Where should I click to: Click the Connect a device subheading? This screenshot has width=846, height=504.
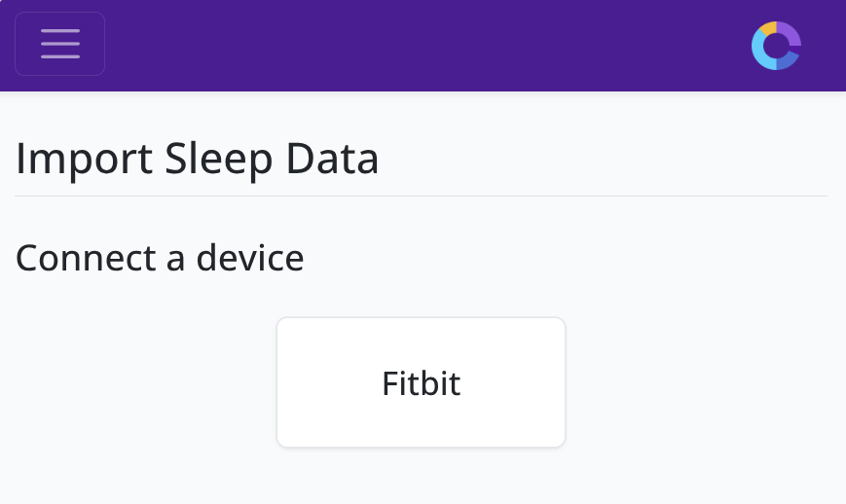pyautogui.click(x=160, y=258)
